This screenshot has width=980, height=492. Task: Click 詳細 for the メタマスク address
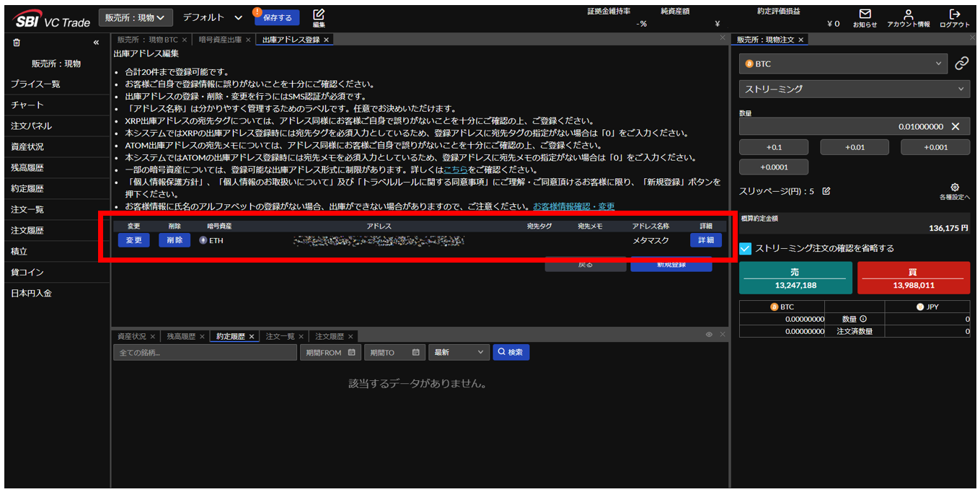point(705,240)
